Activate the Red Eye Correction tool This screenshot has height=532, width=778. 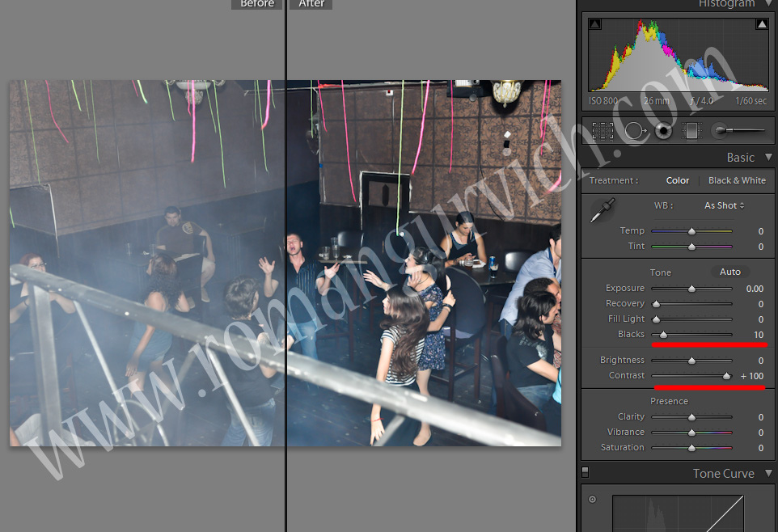point(664,130)
